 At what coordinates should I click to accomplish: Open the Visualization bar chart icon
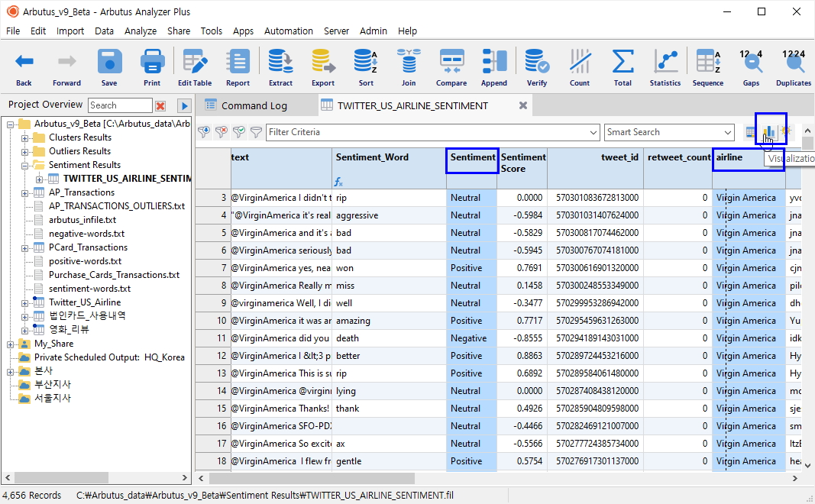pos(768,132)
